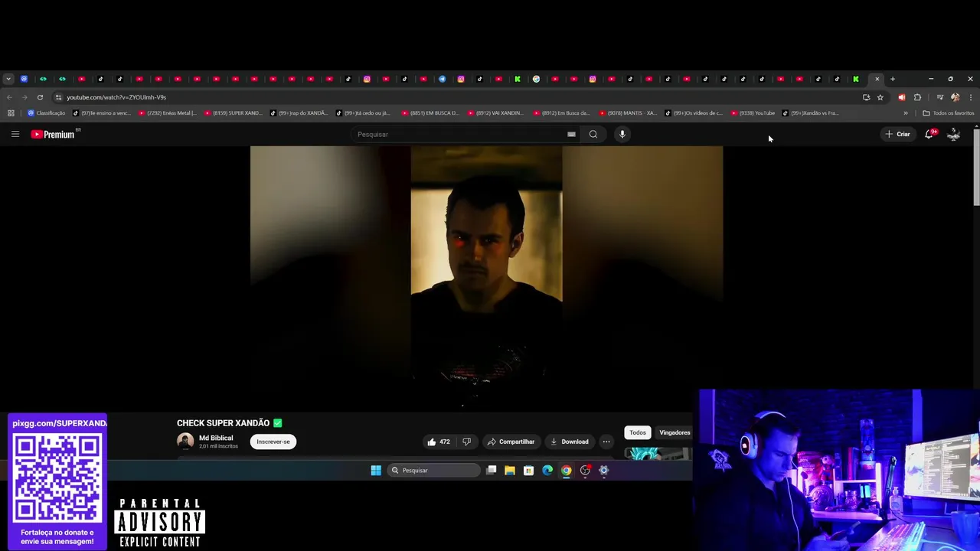Open the (7292) Enéas Metal bookmark
This screenshot has height=551, width=980.
[168, 113]
